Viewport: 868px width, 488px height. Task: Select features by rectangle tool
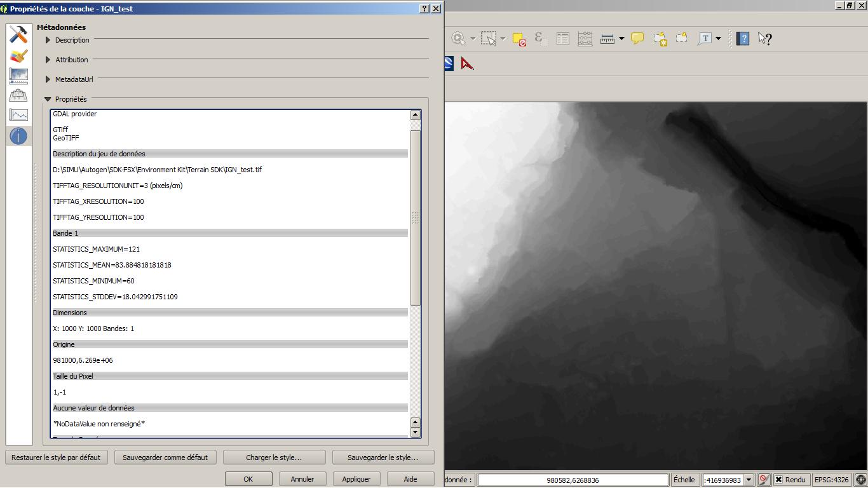pos(489,39)
